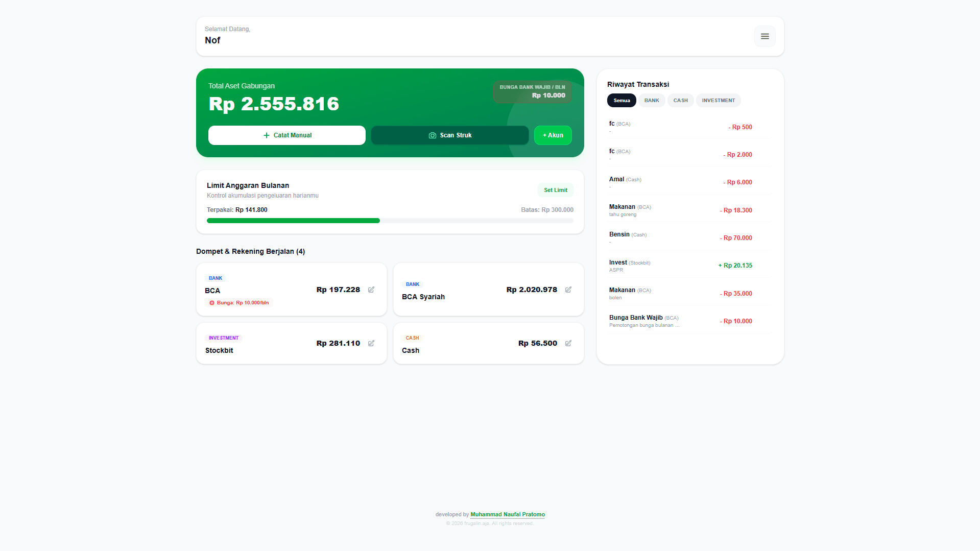
Task: Click the Rp 56.500 Cash balance
Action: tap(538, 343)
